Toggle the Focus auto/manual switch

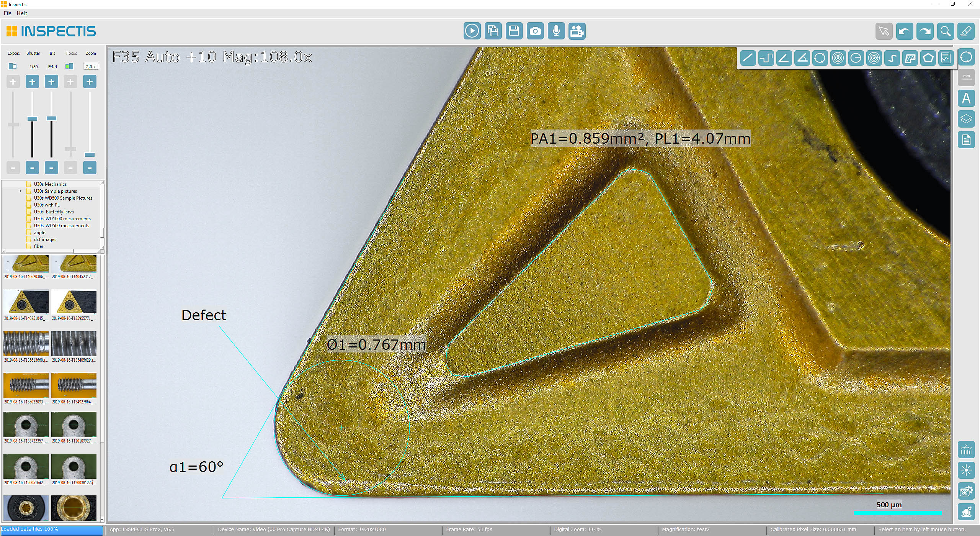[x=69, y=66]
